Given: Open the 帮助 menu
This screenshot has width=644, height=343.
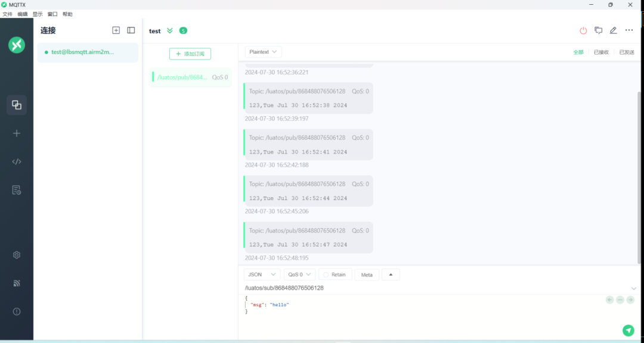Looking at the screenshot, I should [67, 14].
